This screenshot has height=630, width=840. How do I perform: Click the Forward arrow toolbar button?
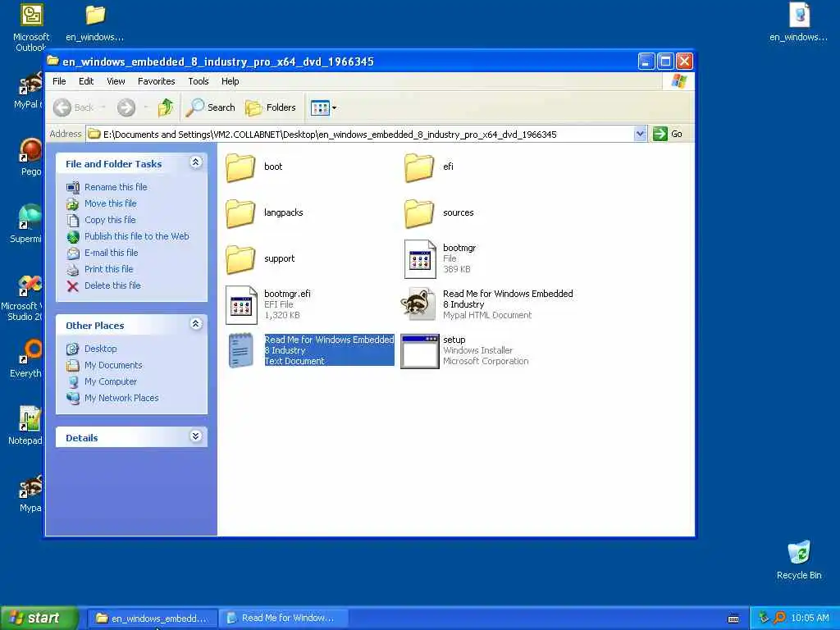[126, 107]
